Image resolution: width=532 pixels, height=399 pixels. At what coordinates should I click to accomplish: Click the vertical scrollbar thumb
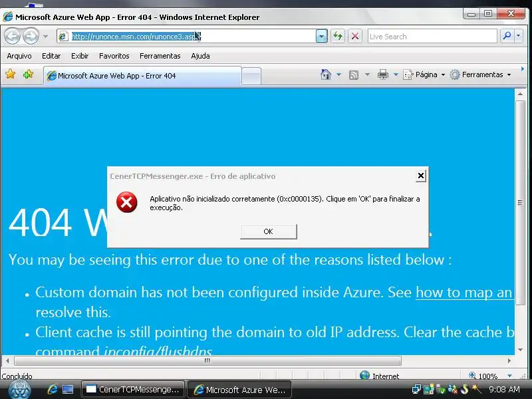click(520, 203)
